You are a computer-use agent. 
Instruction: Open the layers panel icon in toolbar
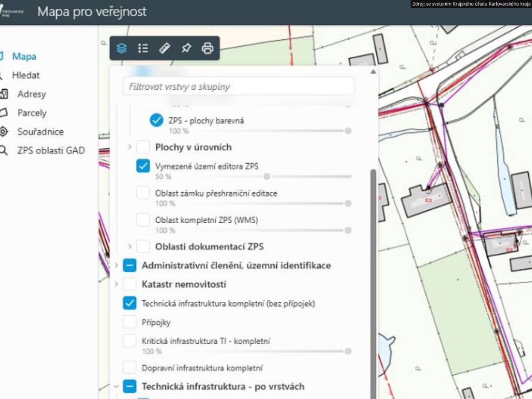122,48
